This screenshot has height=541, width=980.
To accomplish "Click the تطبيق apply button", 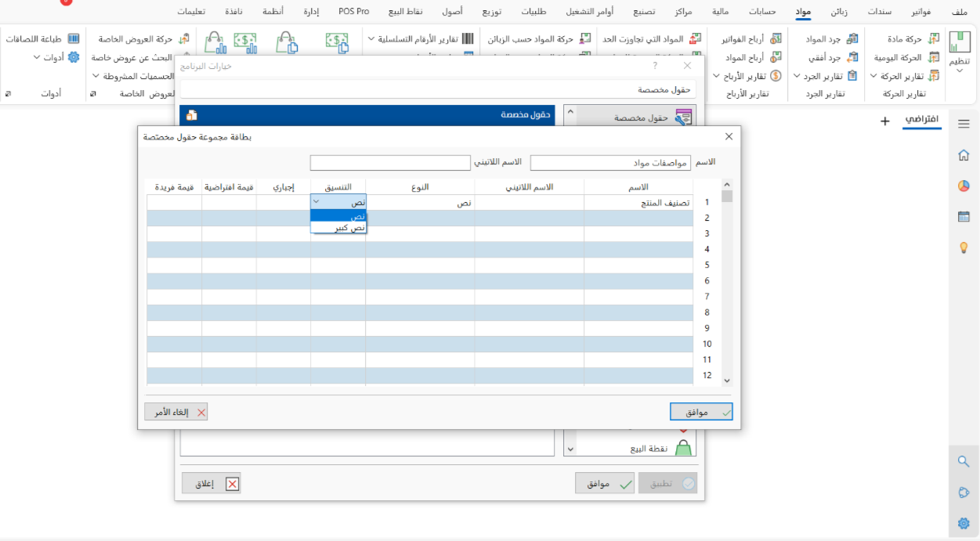I will coord(667,484).
